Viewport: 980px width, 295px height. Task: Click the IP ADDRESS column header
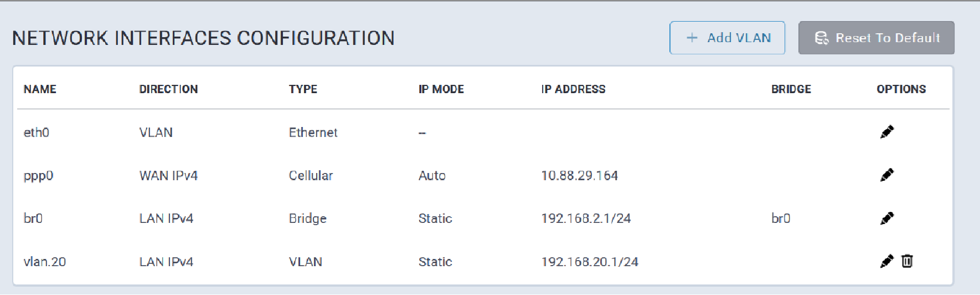[x=573, y=89]
